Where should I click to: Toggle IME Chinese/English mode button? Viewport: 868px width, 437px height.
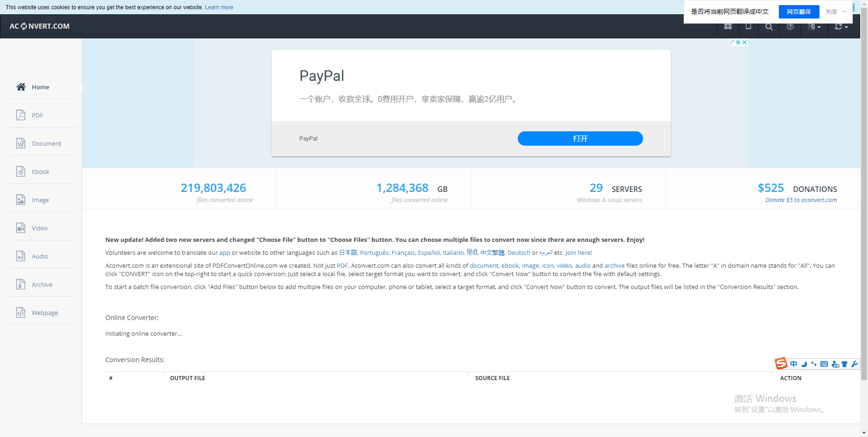click(x=794, y=364)
